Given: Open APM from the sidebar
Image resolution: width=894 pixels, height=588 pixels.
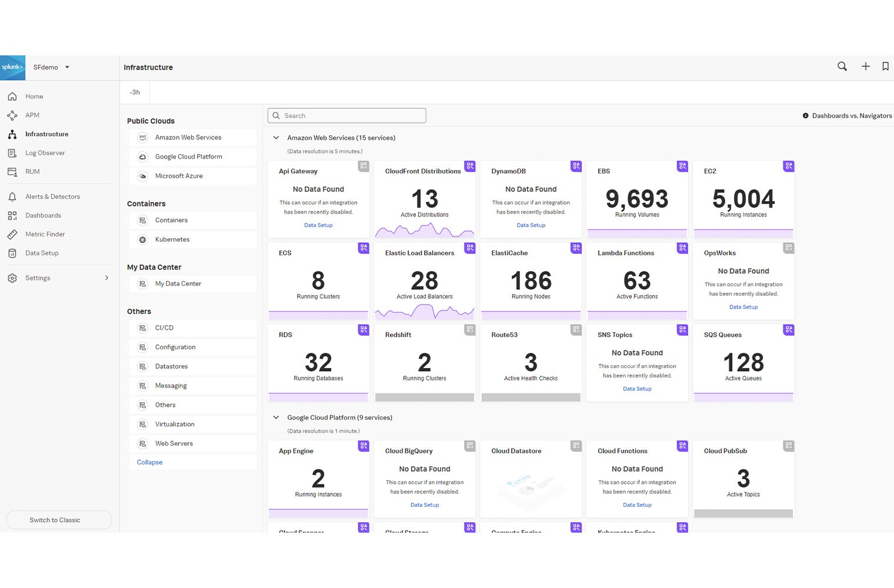Looking at the screenshot, I should pos(32,115).
